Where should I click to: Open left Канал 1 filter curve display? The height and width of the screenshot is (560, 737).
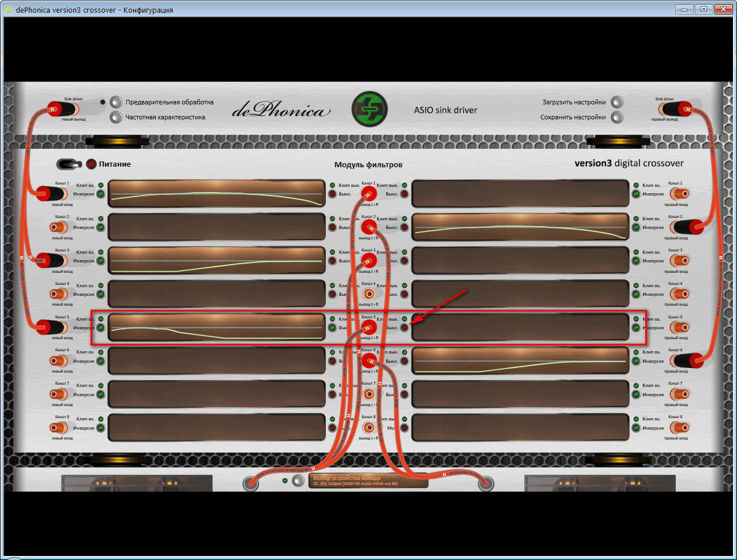click(x=217, y=194)
